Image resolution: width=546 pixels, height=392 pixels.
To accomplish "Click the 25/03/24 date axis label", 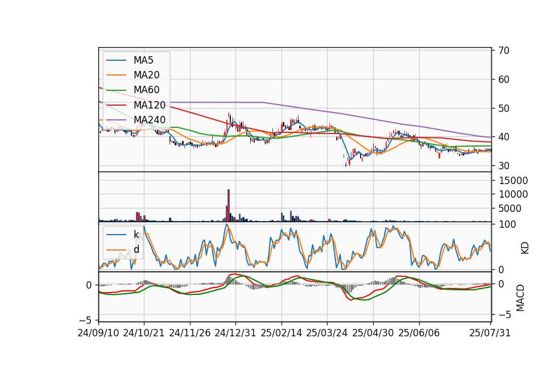I will click(327, 333).
